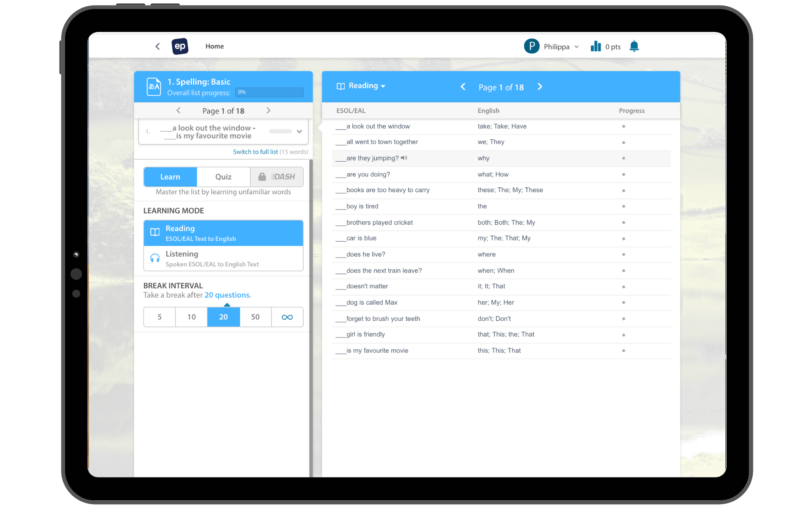Screen dimensions: 812x508
Task: Click the left panel vertical scrollbar
Action: click(x=311, y=317)
